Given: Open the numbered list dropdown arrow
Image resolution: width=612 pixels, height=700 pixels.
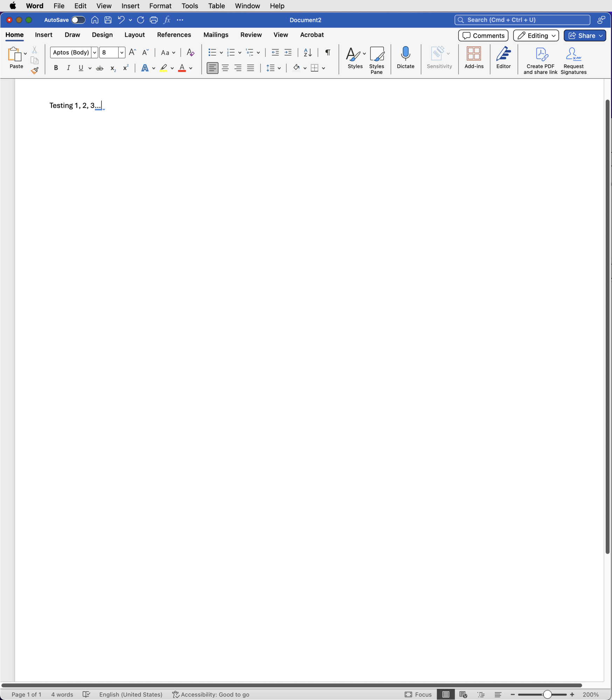Looking at the screenshot, I should click(x=240, y=53).
